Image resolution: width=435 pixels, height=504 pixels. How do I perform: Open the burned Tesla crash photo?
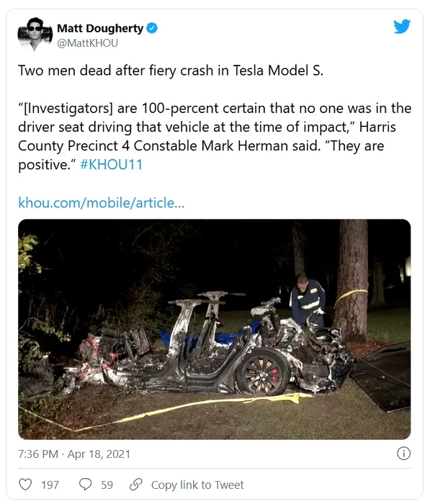214,328
